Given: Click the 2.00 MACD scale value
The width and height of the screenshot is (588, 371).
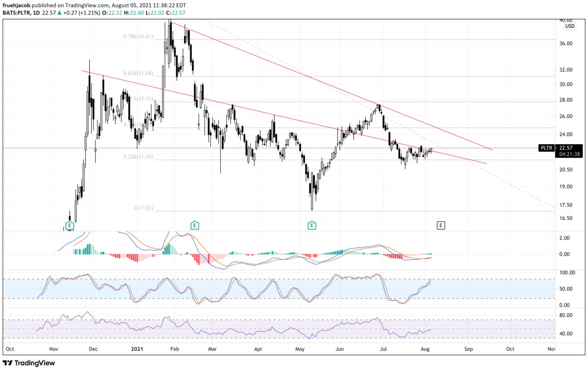Looking at the screenshot, I should point(565,238).
